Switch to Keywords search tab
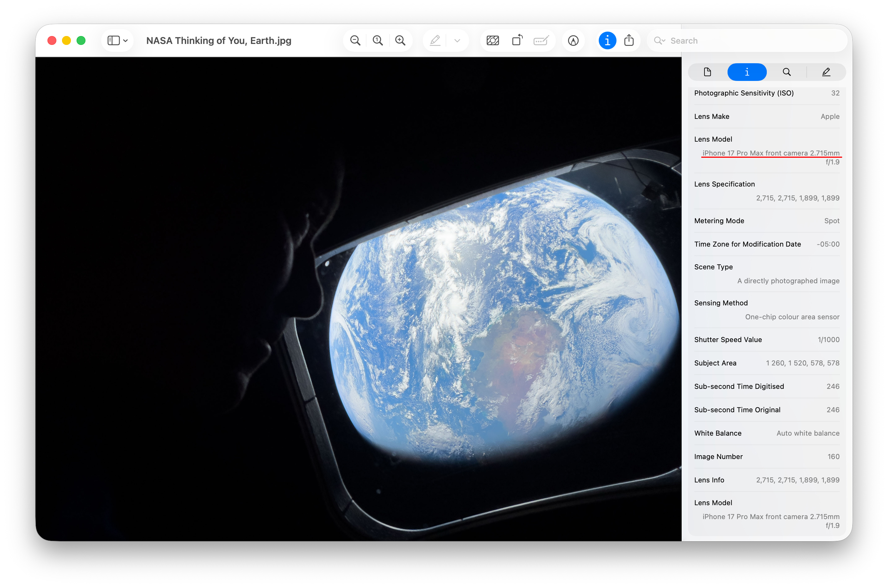The height and width of the screenshot is (588, 888). pos(787,72)
